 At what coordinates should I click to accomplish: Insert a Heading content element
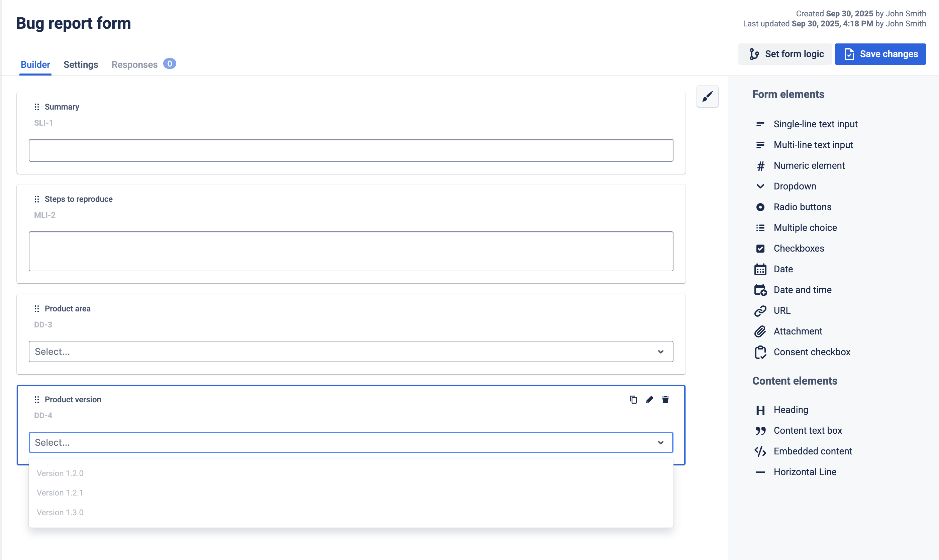coord(791,410)
